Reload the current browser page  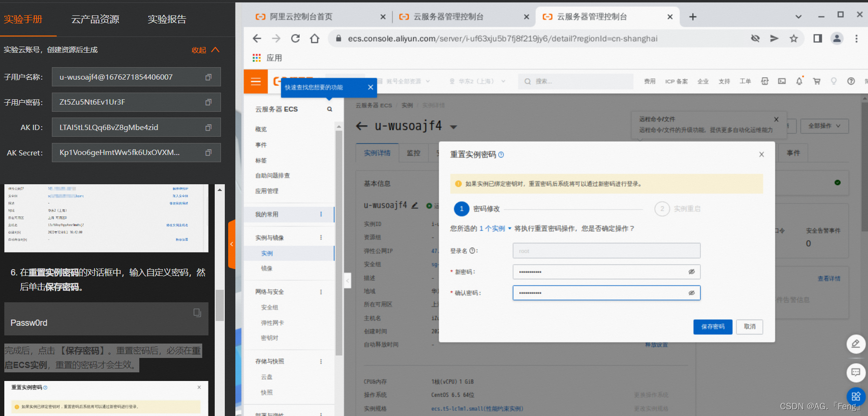point(295,38)
